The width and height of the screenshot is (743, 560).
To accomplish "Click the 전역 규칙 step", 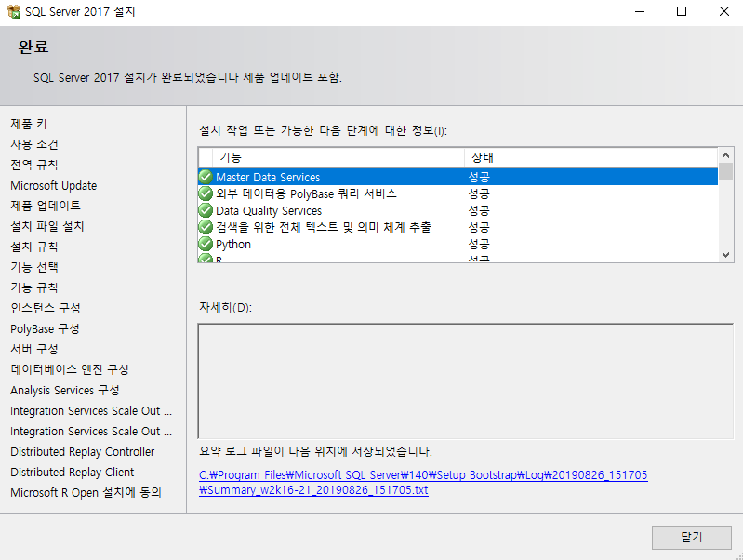I will [x=34, y=165].
